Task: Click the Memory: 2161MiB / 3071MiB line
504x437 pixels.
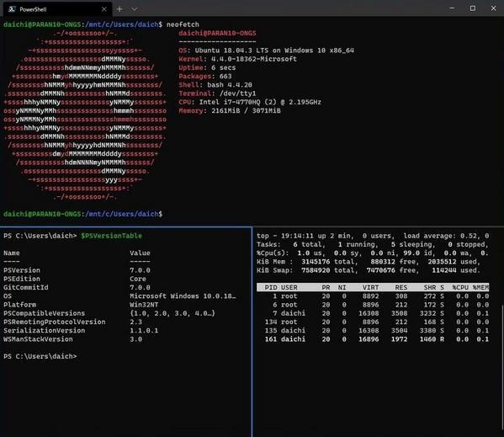Action: 230,111
